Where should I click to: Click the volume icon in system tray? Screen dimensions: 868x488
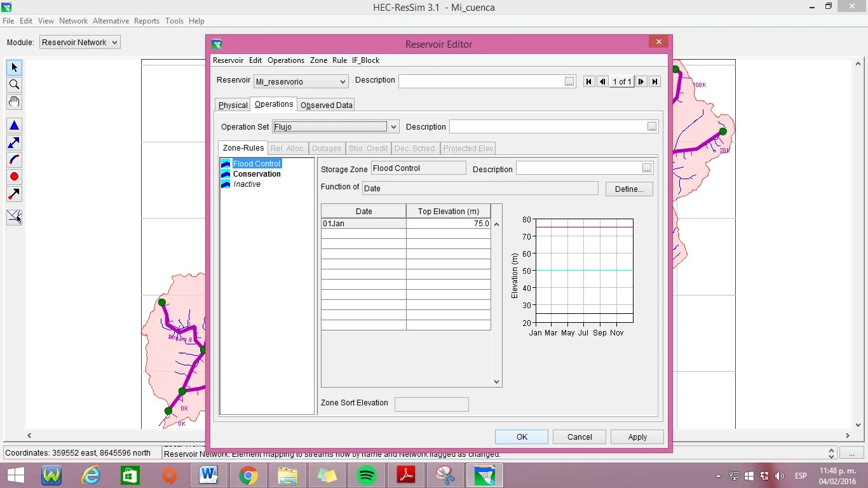point(779,476)
